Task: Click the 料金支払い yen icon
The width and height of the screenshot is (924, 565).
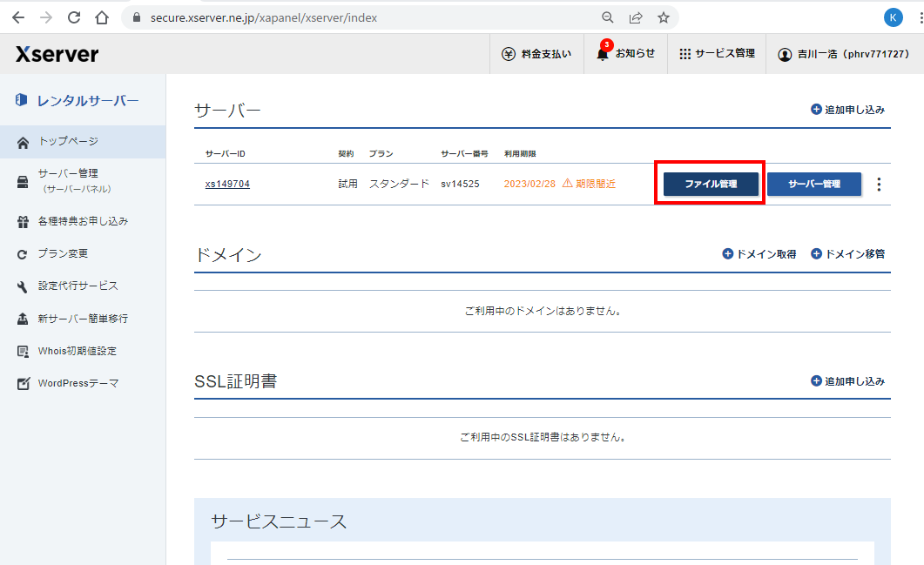Action: pyautogui.click(x=509, y=54)
